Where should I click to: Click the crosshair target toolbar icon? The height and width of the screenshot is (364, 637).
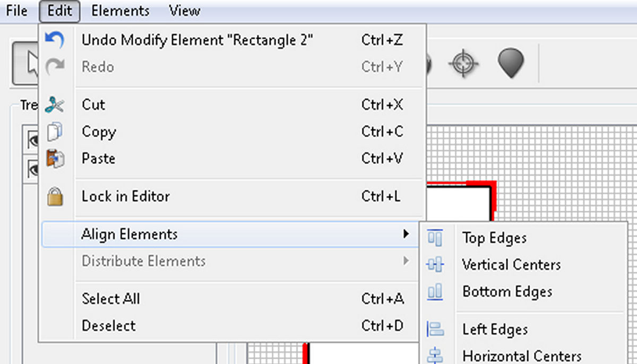point(463,64)
